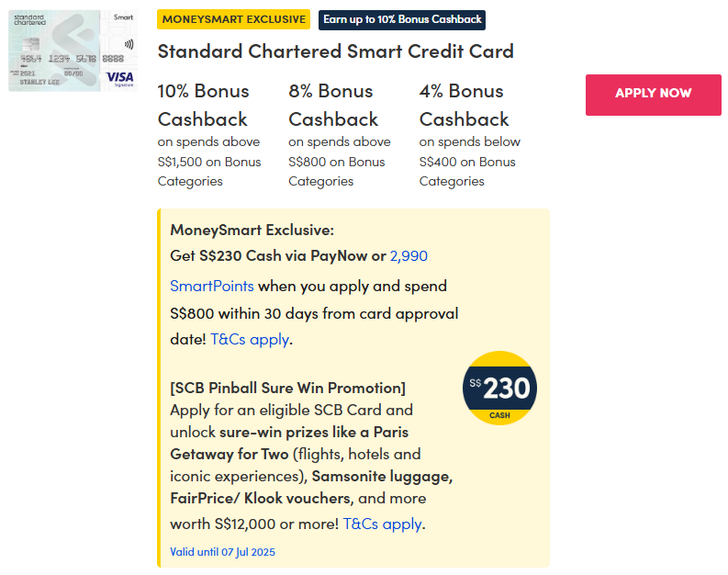Click the APPLY NOW button
Viewport: 728px width, 575px height.
(x=653, y=94)
